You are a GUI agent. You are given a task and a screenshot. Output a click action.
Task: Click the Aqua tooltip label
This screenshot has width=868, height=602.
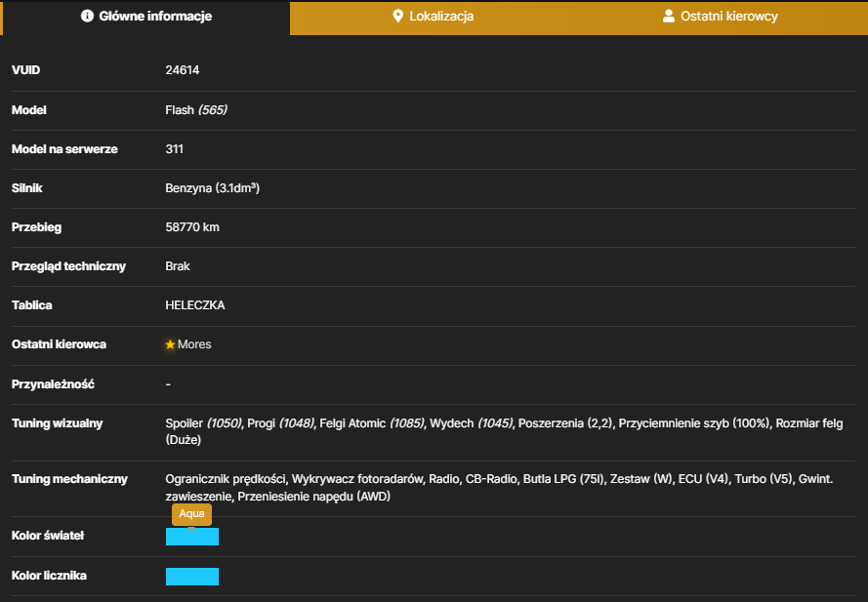(191, 514)
